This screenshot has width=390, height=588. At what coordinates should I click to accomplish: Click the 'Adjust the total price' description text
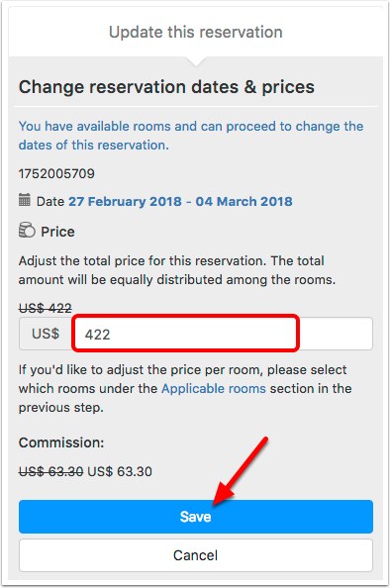click(x=177, y=270)
